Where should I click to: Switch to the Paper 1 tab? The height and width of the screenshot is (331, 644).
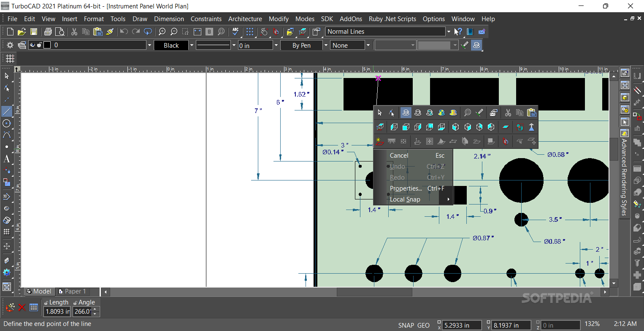click(x=72, y=291)
